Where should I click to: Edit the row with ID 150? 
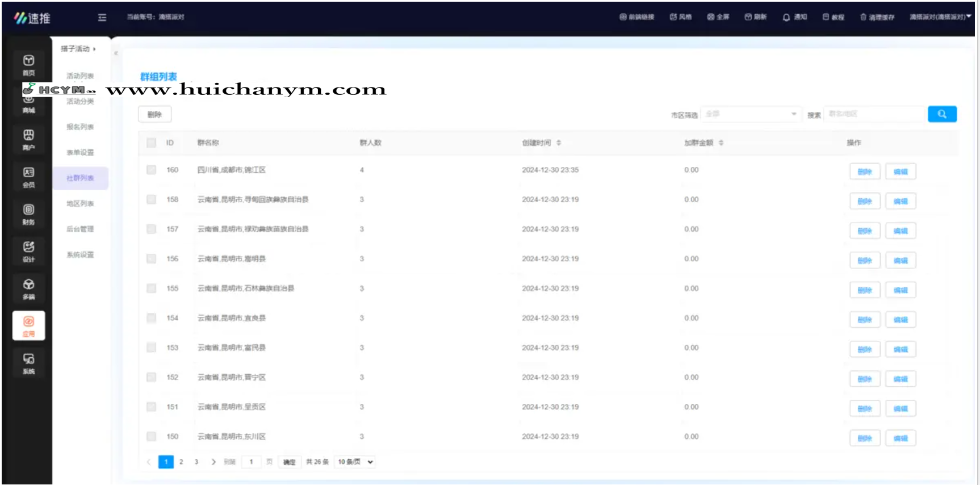(901, 438)
